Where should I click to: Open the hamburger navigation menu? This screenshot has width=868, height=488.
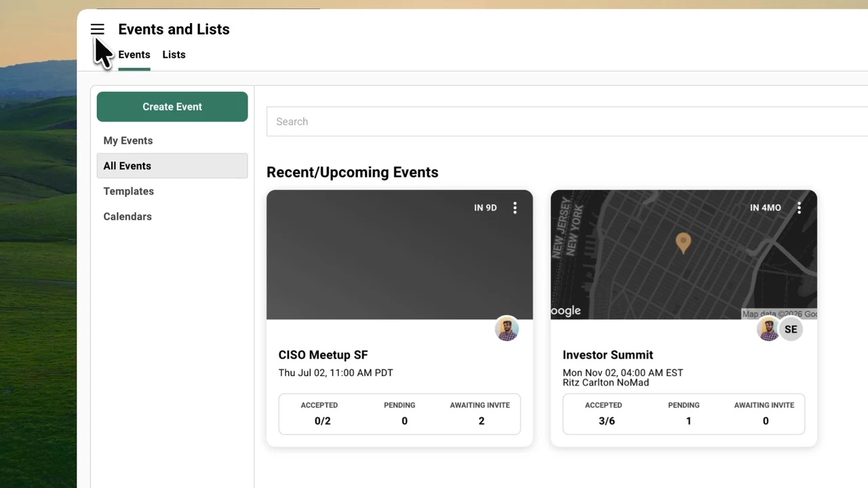97,29
